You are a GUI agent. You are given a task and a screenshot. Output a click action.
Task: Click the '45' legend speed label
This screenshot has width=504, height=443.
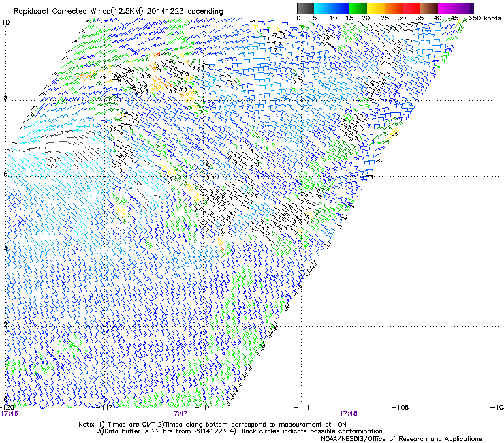(454, 18)
